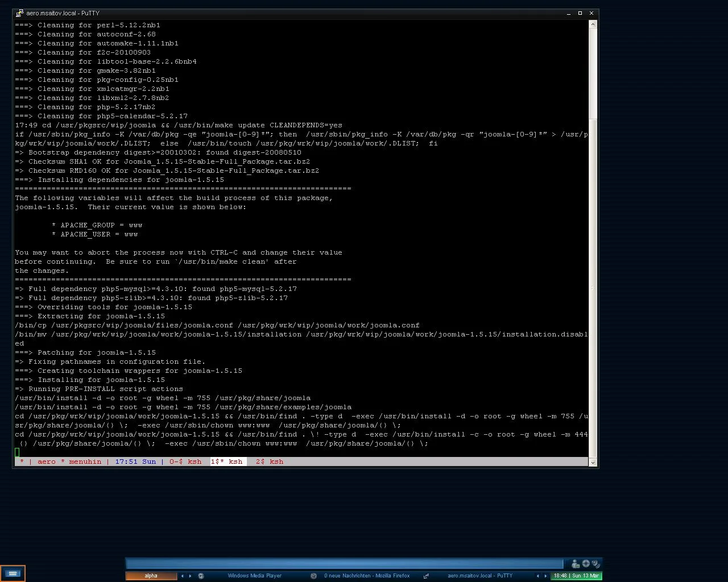
Task: Click the Firefox icon in the taskbar
Action: tap(313, 576)
